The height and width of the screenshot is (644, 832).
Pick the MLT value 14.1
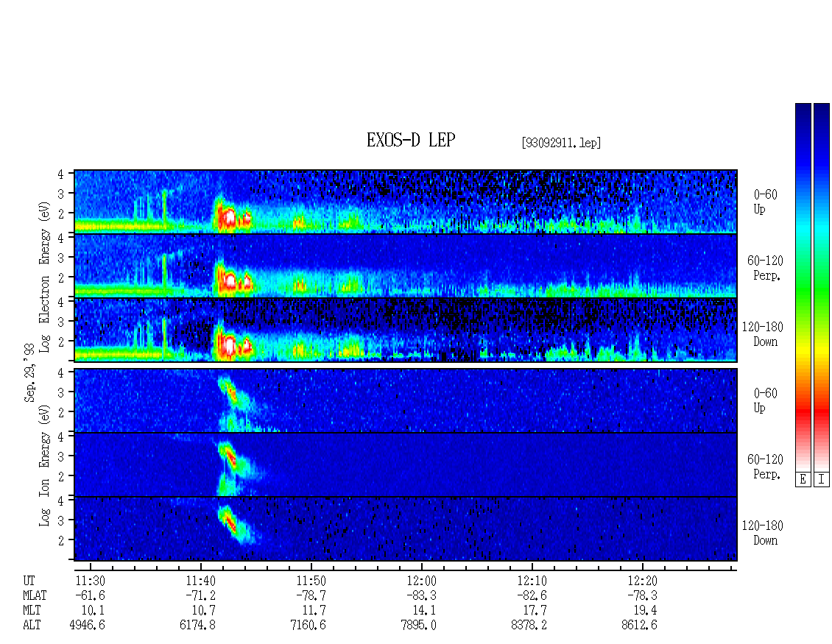[x=424, y=611]
